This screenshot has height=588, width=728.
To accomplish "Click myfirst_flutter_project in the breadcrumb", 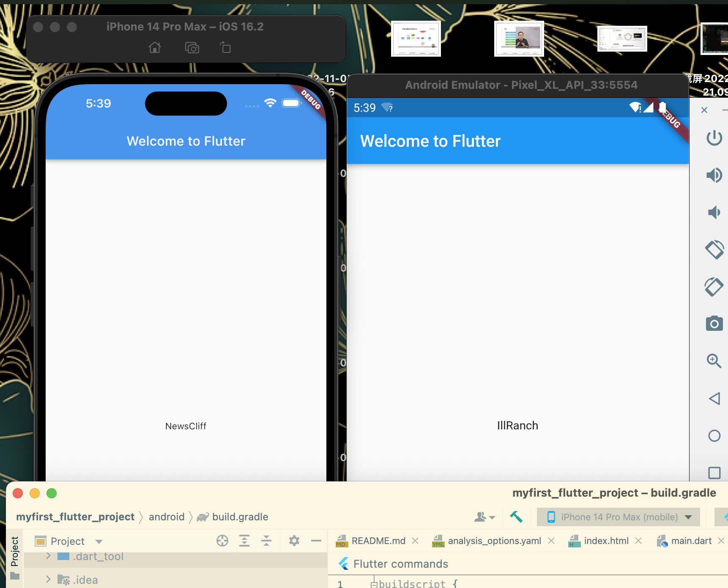I will [x=75, y=517].
